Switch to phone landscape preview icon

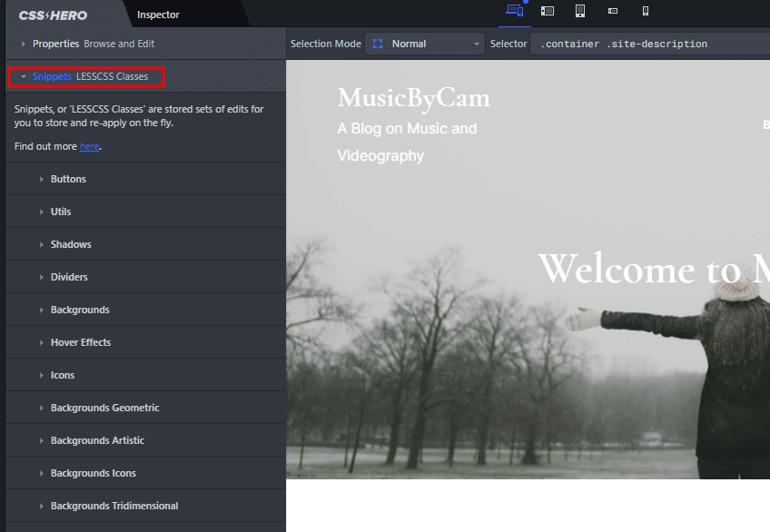[613, 11]
